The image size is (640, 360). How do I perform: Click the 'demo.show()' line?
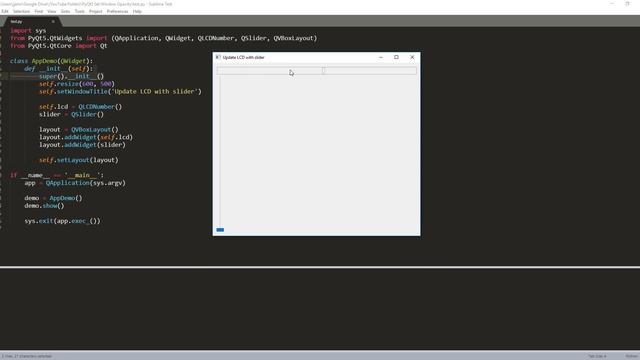click(x=44, y=206)
